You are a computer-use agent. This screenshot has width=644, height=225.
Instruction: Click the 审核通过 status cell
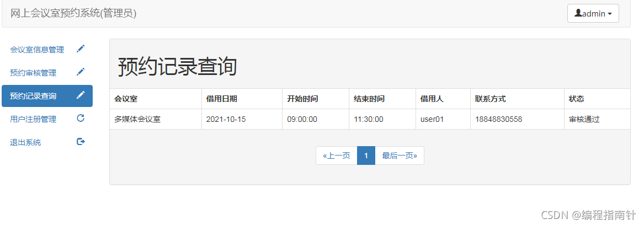584,119
